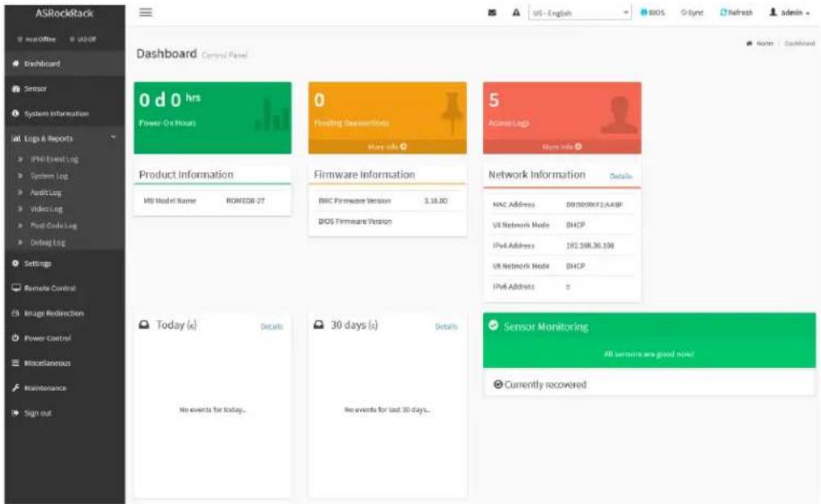
Task: Click the Sensor gauge sidebar icon
Action: [x=15, y=88]
